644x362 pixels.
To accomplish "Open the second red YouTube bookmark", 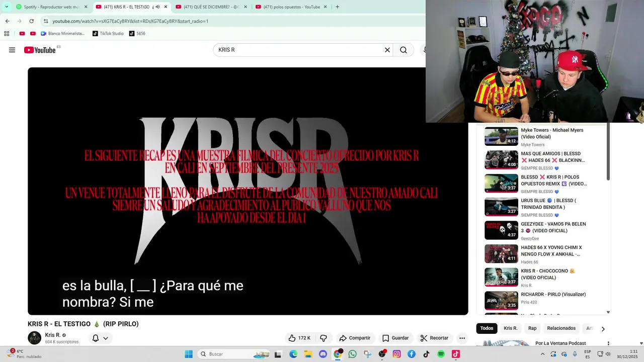I will coord(33,34).
